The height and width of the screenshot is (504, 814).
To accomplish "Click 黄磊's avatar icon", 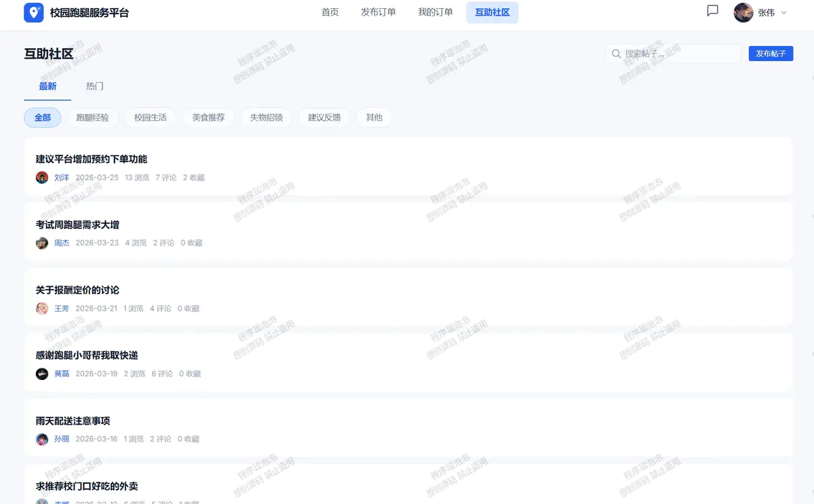I will click(x=42, y=374).
